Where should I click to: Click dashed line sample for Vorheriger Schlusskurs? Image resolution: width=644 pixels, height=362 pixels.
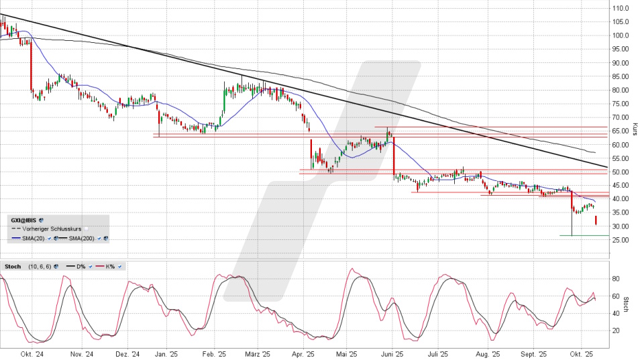click(x=15, y=229)
